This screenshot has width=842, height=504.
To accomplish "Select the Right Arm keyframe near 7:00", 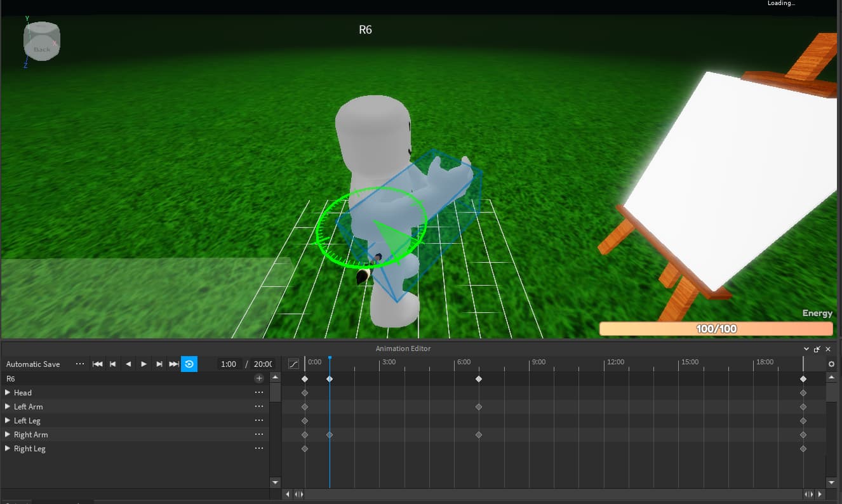I will coord(479,435).
